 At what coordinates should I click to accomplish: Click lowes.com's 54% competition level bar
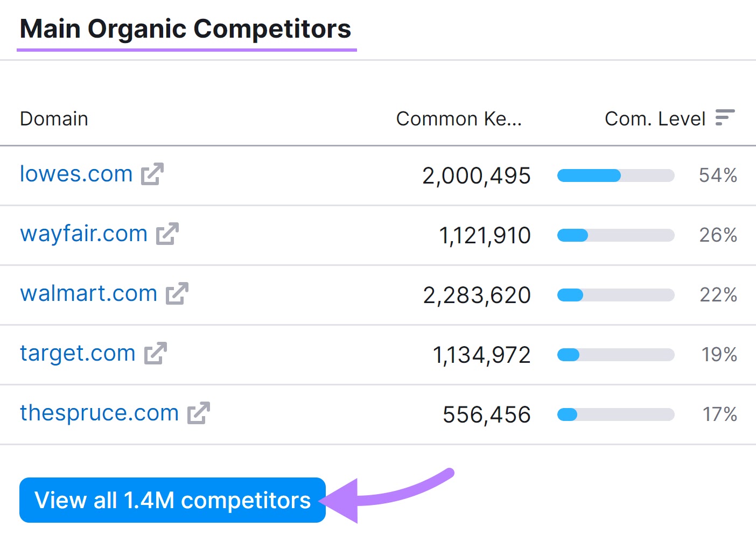point(615,175)
